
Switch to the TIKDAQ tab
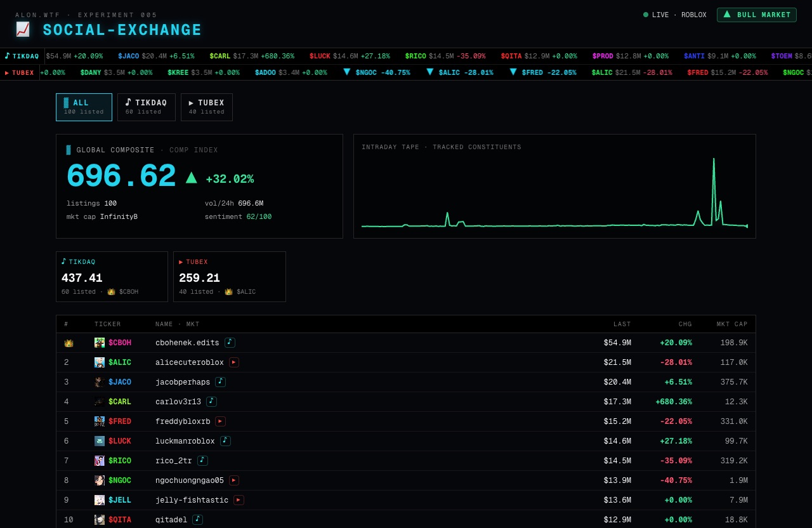(146, 107)
